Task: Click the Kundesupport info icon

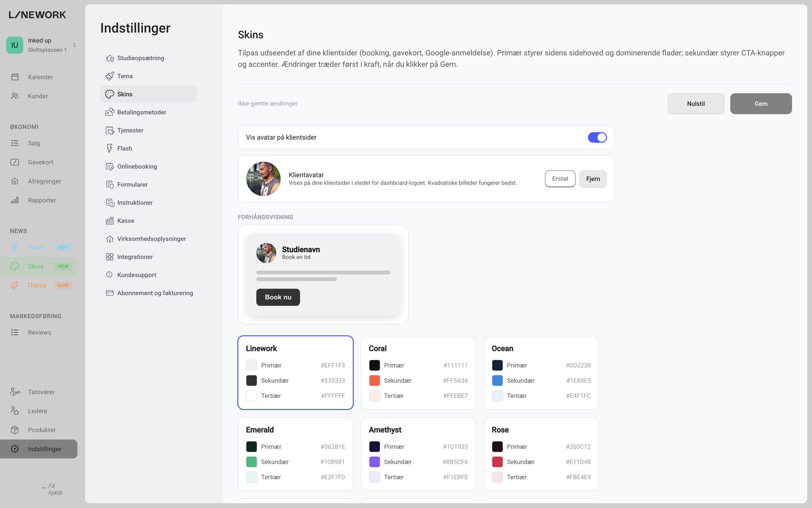Action: pyautogui.click(x=109, y=275)
